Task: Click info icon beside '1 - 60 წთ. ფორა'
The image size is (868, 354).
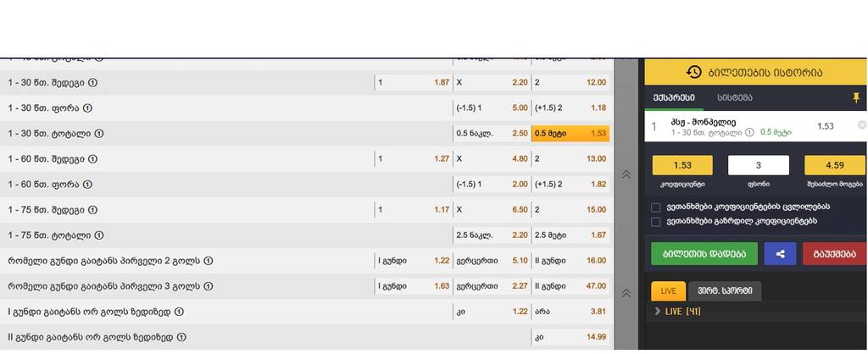Action: [87, 184]
